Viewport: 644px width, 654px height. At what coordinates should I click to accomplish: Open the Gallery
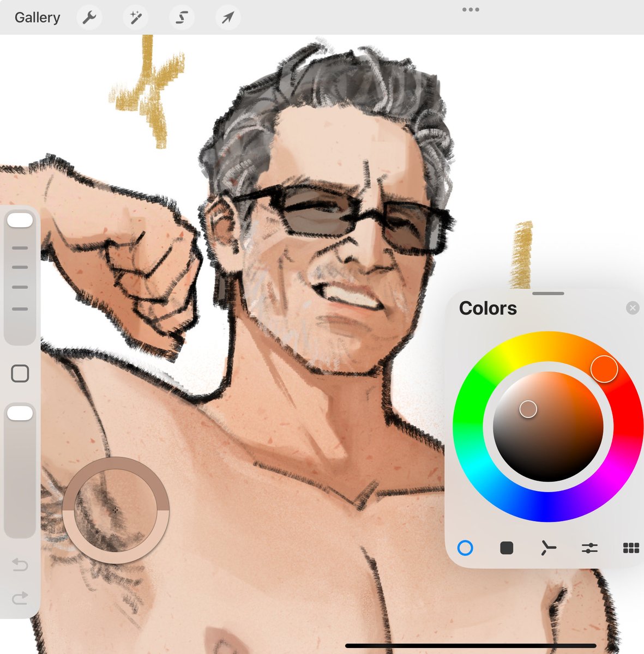click(x=37, y=17)
